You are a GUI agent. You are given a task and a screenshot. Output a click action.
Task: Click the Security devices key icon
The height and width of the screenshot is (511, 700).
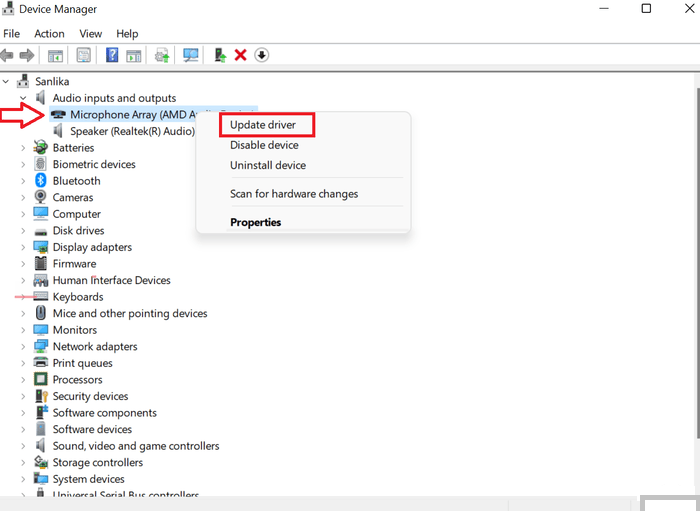pos(41,396)
